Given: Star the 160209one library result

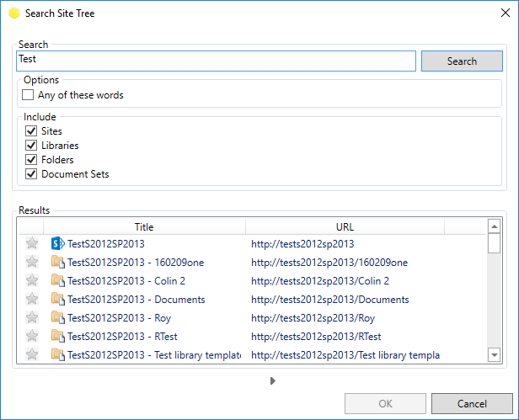Looking at the screenshot, I should [x=32, y=262].
